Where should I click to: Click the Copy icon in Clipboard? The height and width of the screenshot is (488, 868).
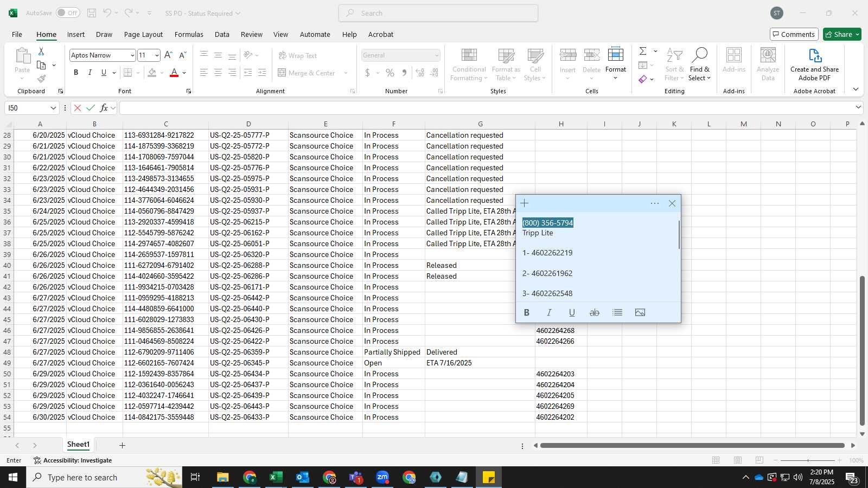[41, 65]
